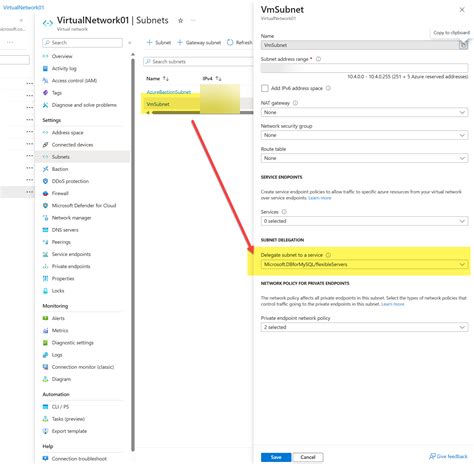Click info icon next to NAT gateway
The height and width of the screenshot is (464, 474).
[295, 103]
